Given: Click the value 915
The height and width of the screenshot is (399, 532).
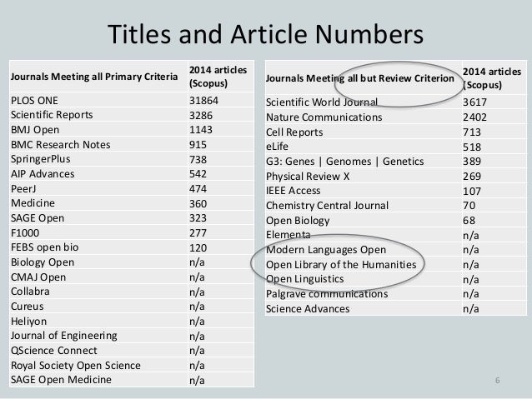Looking at the screenshot, I should 198,145.
